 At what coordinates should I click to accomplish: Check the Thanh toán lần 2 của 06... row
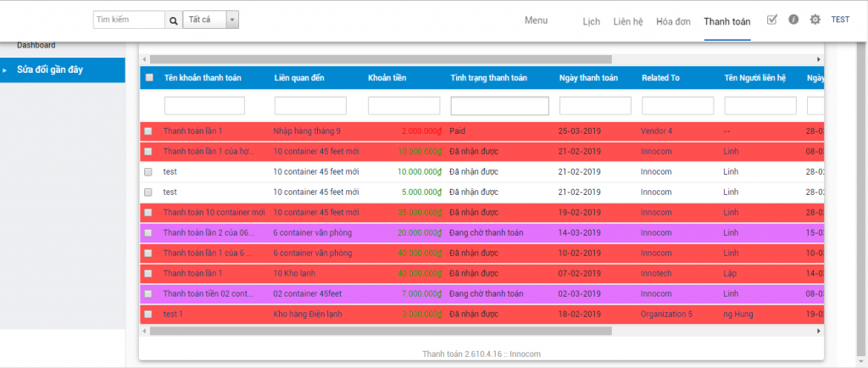pyautogui.click(x=147, y=233)
